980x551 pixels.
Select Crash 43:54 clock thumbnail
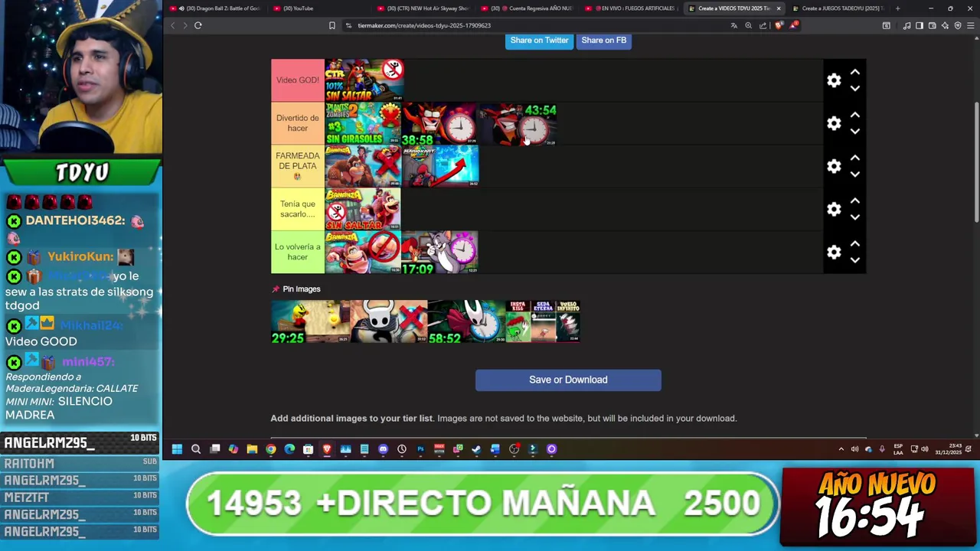pyautogui.click(x=518, y=123)
